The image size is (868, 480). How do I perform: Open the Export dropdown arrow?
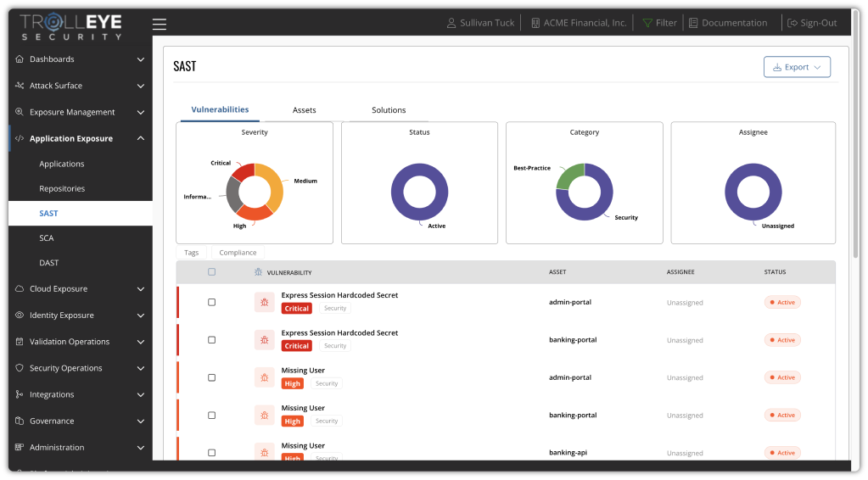817,68
